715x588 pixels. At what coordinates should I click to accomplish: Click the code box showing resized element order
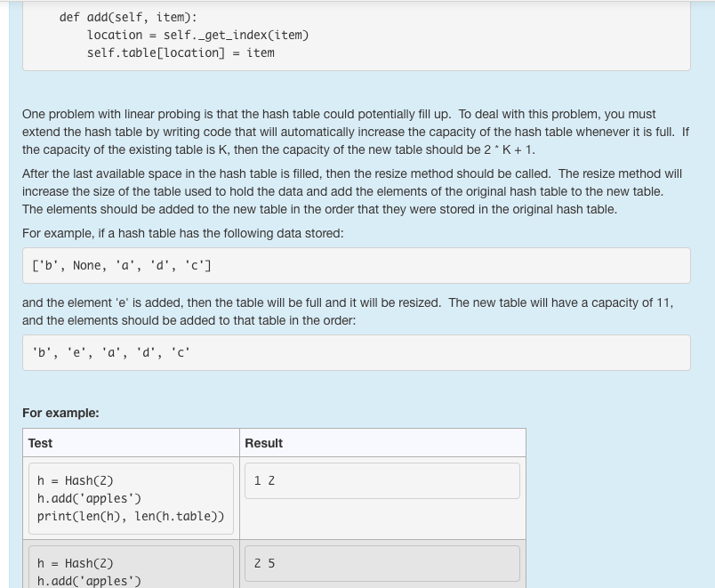pos(356,352)
